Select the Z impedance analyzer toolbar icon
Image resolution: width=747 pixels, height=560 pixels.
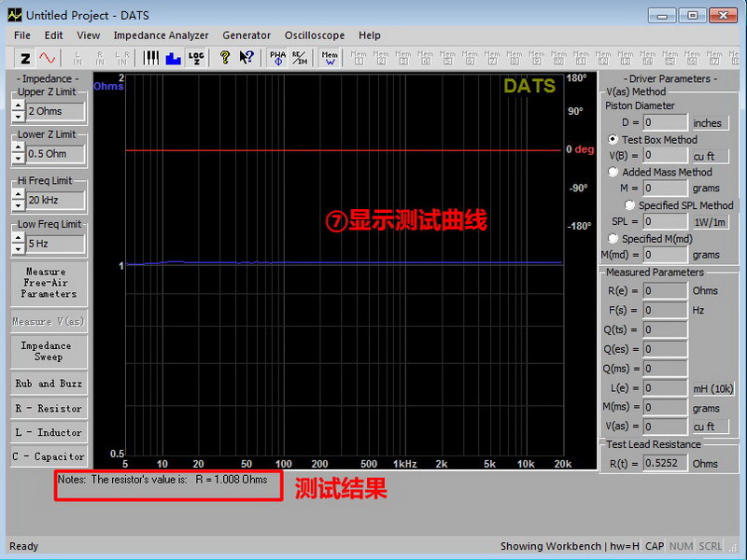[25, 58]
